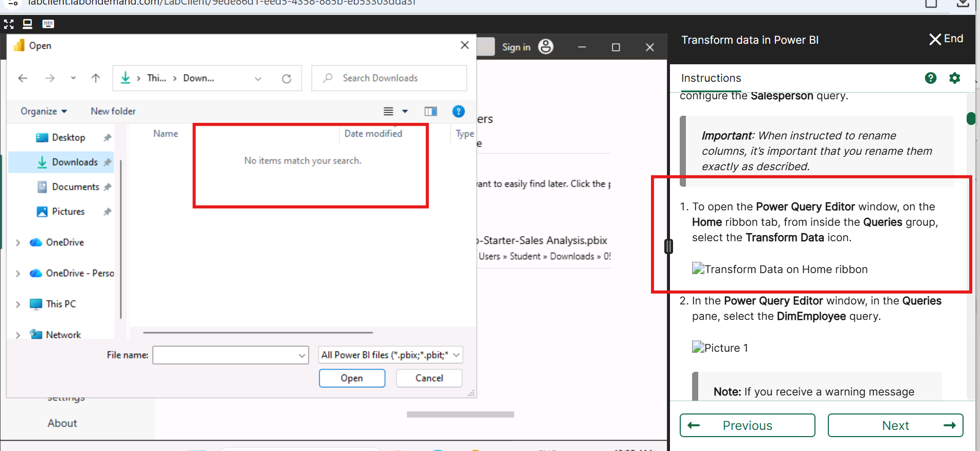This screenshot has height=451, width=980.
Task: Click End to finish the lab
Action: (946, 39)
